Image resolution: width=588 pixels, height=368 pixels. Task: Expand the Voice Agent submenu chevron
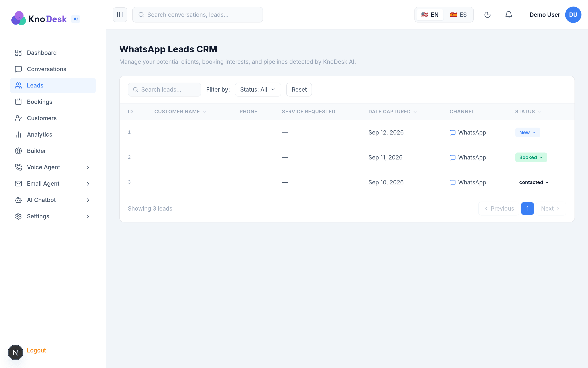88,167
